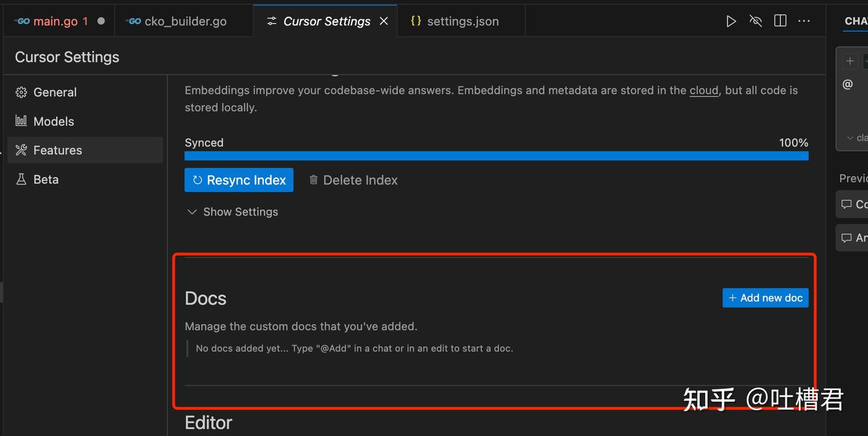Open the More Actions ellipsis menu
This screenshot has width=868, height=436.
pyautogui.click(x=804, y=21)
